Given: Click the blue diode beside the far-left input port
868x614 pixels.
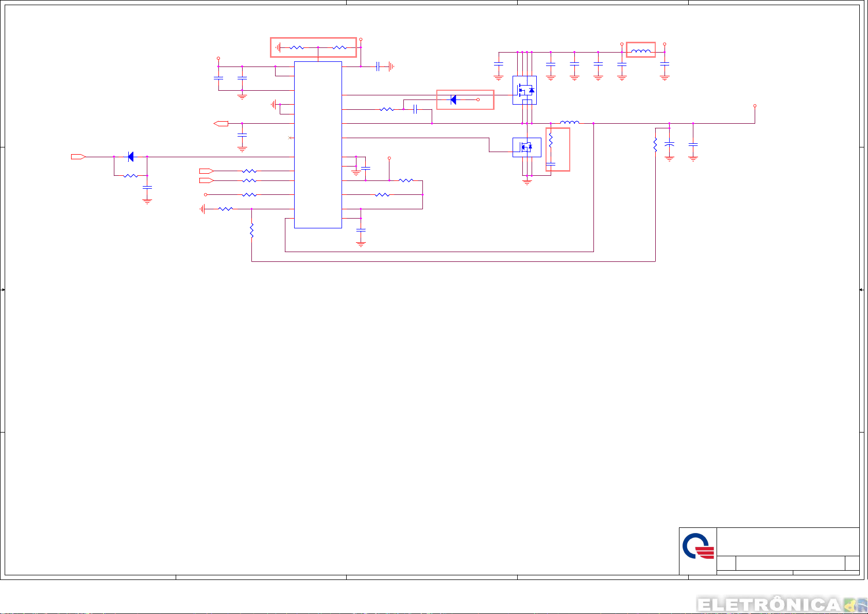Looking at the screenshot, I should pos(131,157).
